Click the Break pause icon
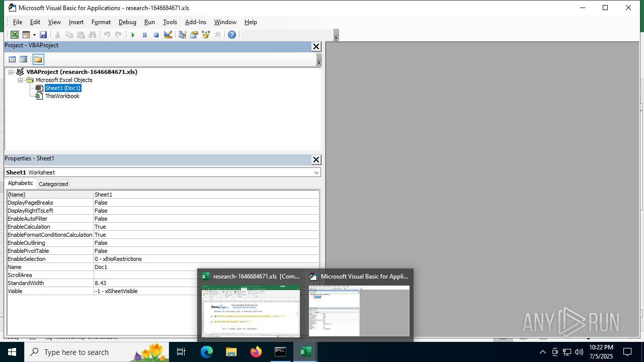 (145, 35)
